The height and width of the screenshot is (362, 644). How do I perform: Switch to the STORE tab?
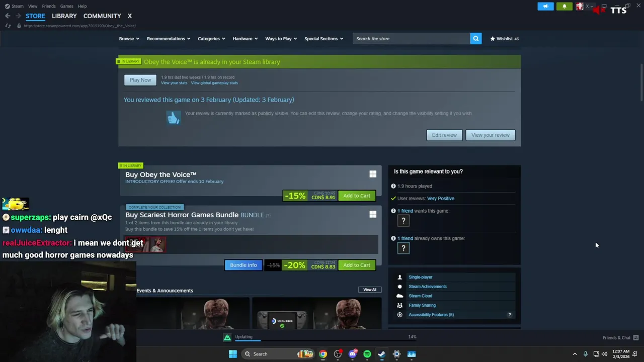[35, 16]
